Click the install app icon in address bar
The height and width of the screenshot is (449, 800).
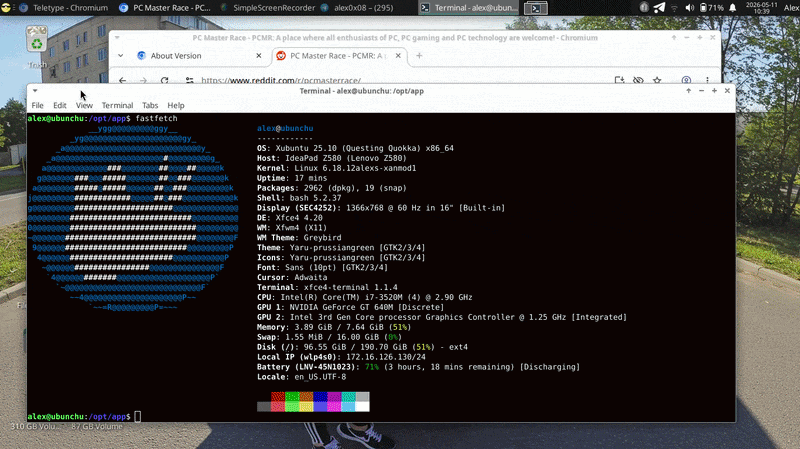pos(619,80)
